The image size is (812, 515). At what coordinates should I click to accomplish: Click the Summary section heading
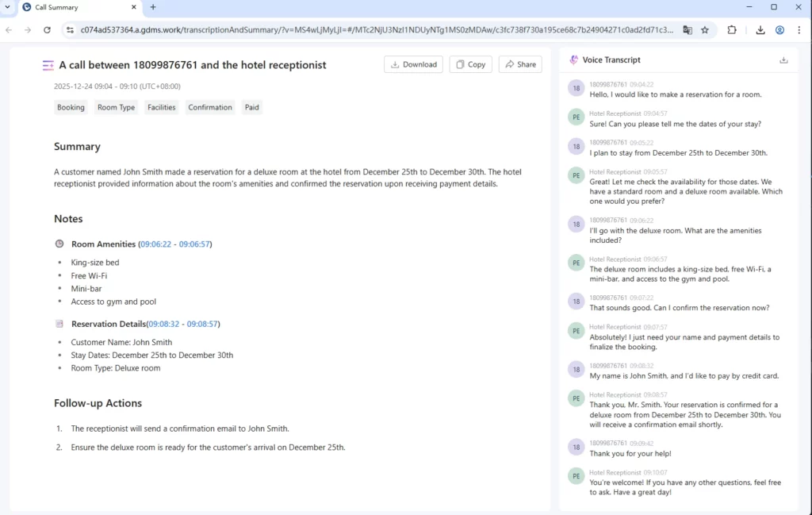coord(77,147)
